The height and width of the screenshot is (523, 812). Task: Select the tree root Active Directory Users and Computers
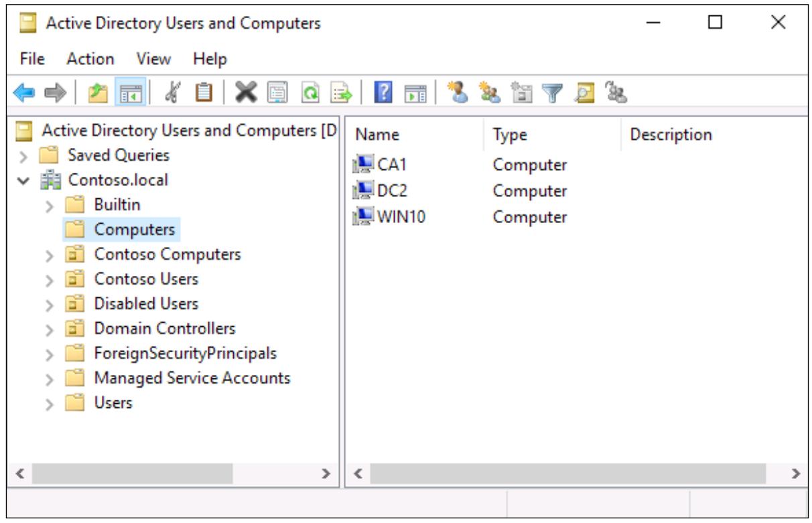click(x=188, y=131)
